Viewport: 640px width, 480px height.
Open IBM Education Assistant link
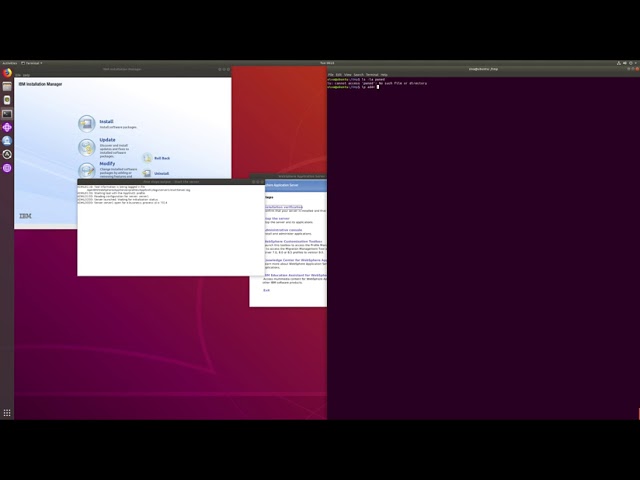point(295,275)
